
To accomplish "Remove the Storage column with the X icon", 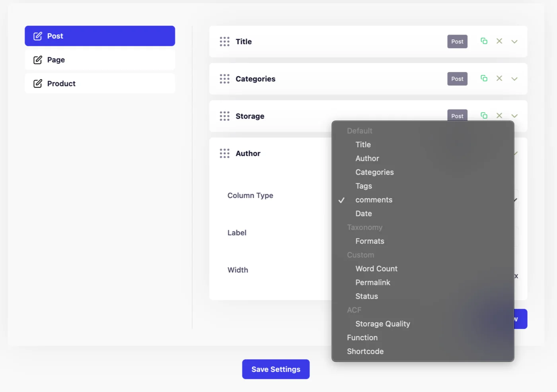I will click(499, 116).
